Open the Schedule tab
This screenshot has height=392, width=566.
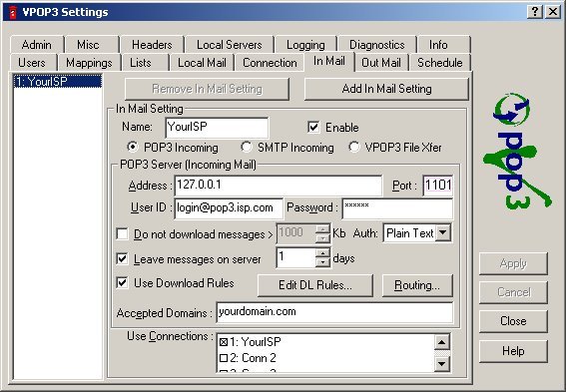pyautogui.click(x=440, y=63)
